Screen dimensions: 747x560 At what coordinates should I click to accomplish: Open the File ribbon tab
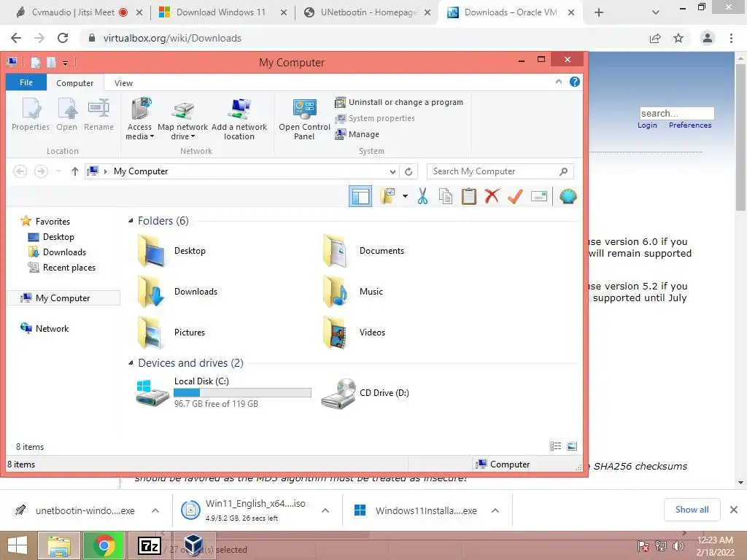click(26, 82)
